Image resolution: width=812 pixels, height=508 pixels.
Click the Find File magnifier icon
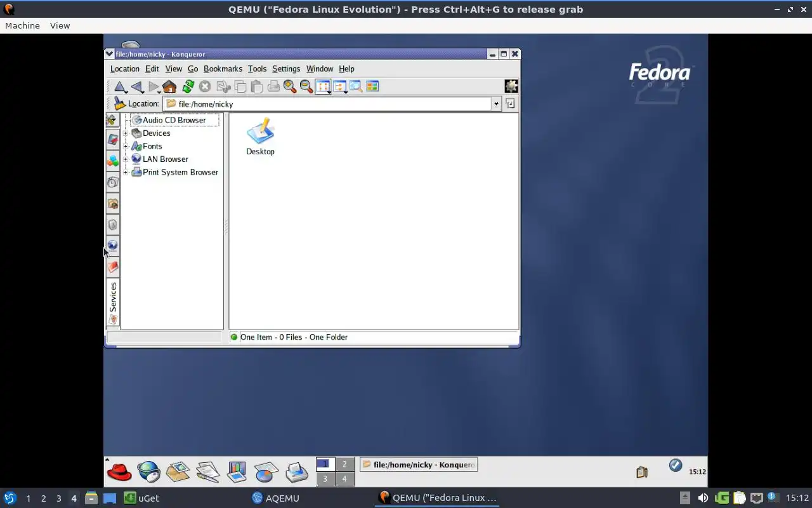click(356, 86)
